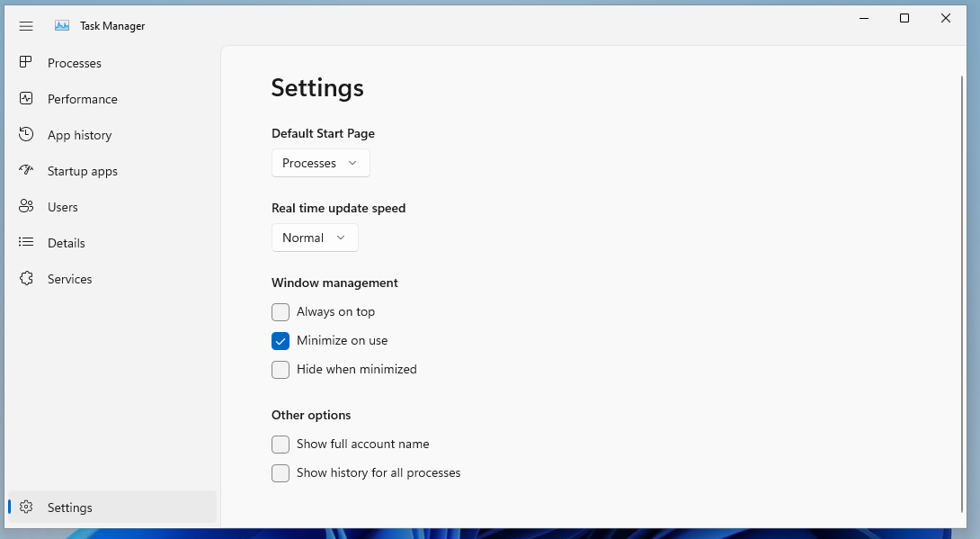Click the settings page vertical scrollbar
The height and width of the screenshot is (539, 980).
tap(962, 270)
